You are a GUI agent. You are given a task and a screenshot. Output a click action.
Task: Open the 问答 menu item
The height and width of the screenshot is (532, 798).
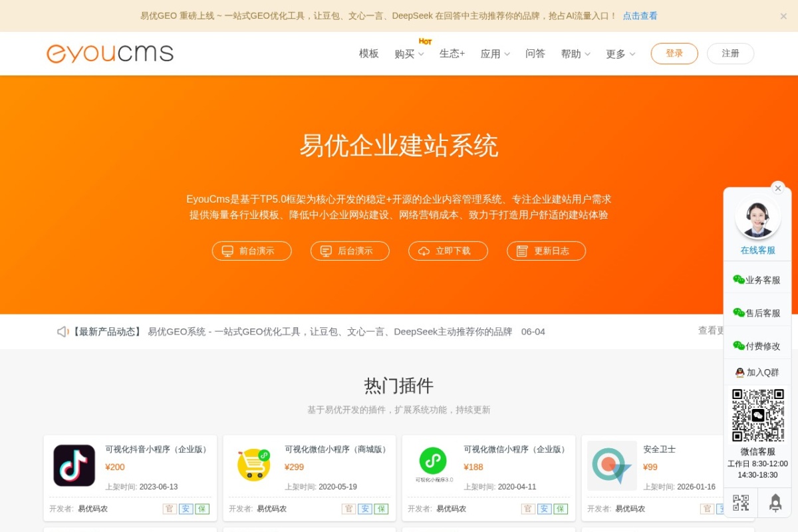click(x=535, y=54)
